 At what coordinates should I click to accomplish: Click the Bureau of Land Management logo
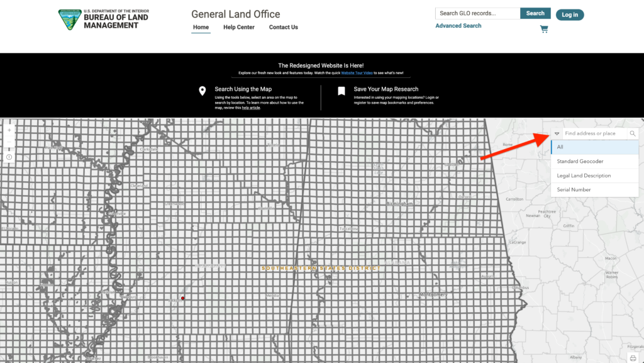[104, 20]
